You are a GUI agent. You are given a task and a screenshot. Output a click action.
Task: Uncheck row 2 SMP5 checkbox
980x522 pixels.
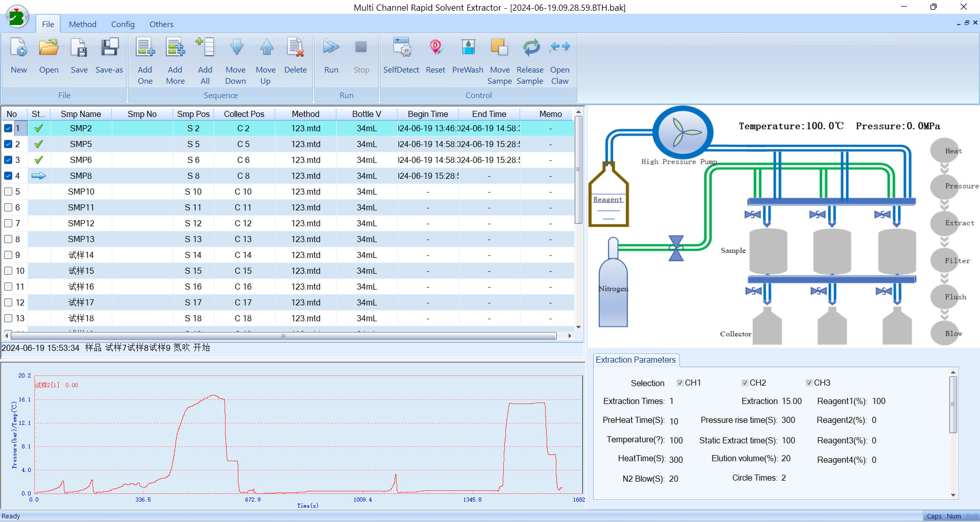tap(8, 145)
